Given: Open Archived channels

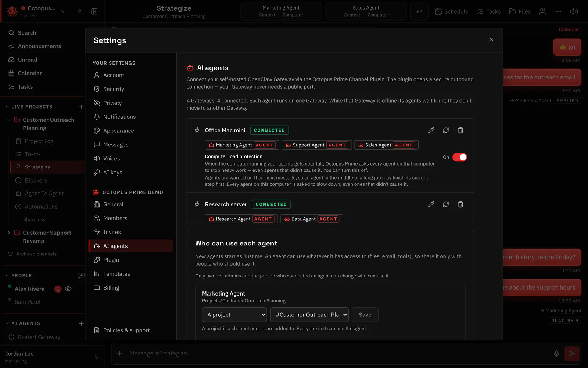Looking at the screenshot, I should [x=32, y=254].
